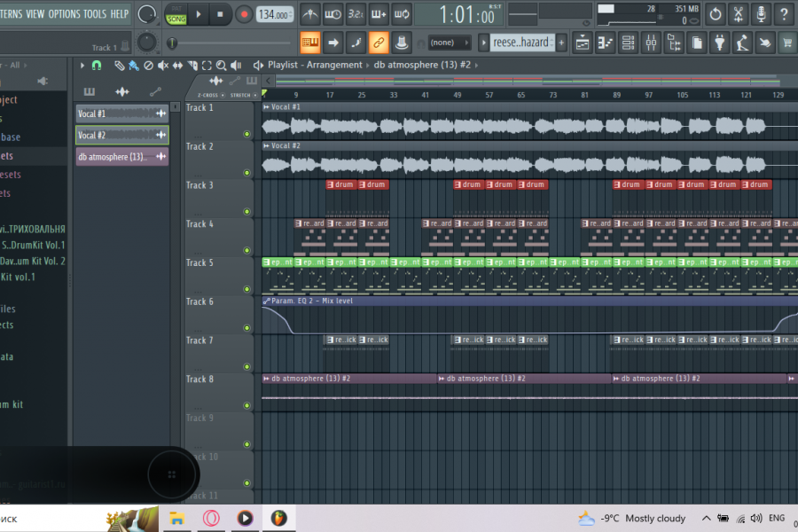Toggle loop recording icon

(x=402, y=14)
